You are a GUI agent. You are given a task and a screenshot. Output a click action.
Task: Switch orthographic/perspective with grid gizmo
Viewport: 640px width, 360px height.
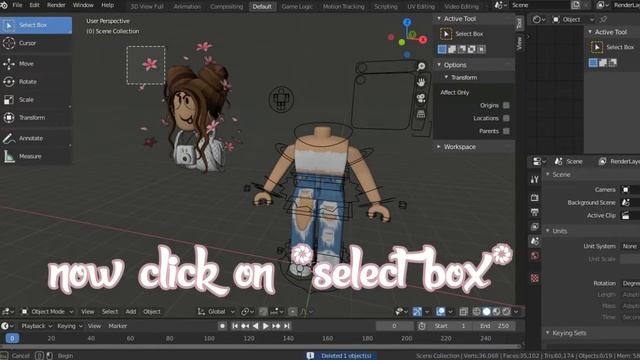[421, 114]
